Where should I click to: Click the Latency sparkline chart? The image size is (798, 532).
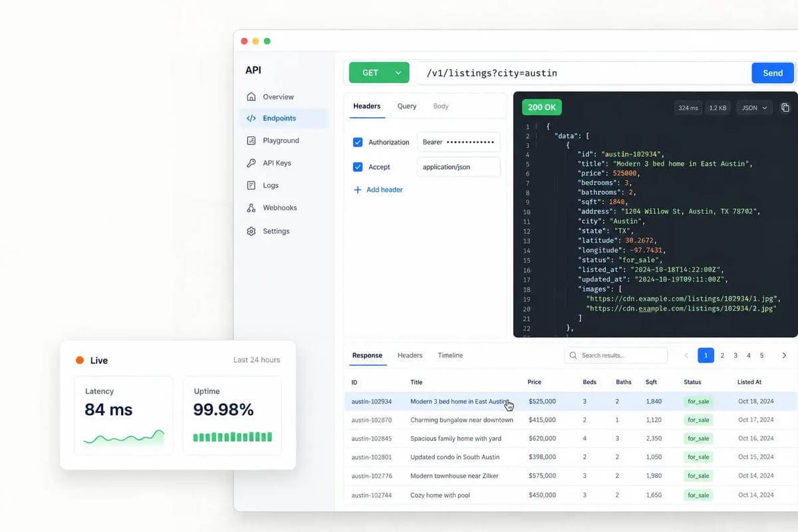coord(124,438)
